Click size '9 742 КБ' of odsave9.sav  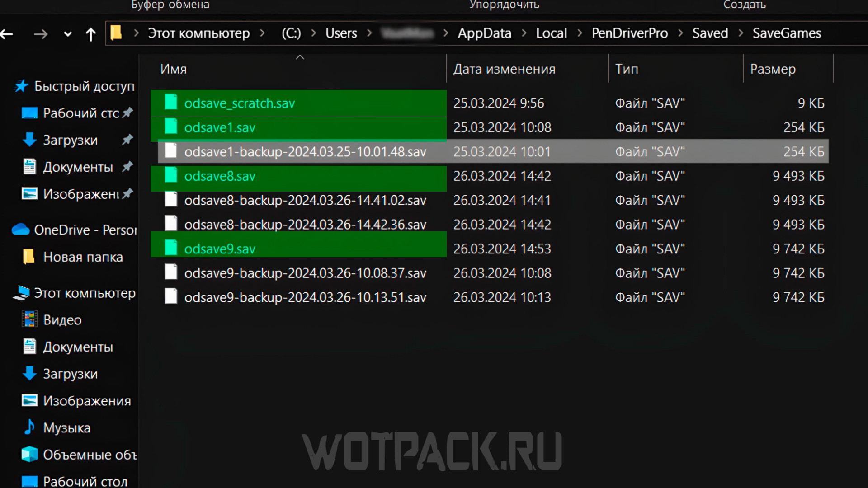pyautogui.click(x=798, y=249)
